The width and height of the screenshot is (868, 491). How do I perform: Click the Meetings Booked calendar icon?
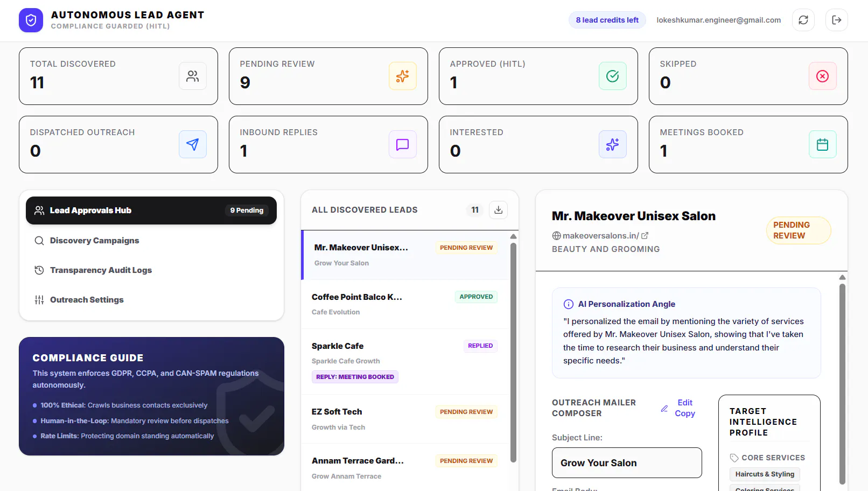pos(822,144)
